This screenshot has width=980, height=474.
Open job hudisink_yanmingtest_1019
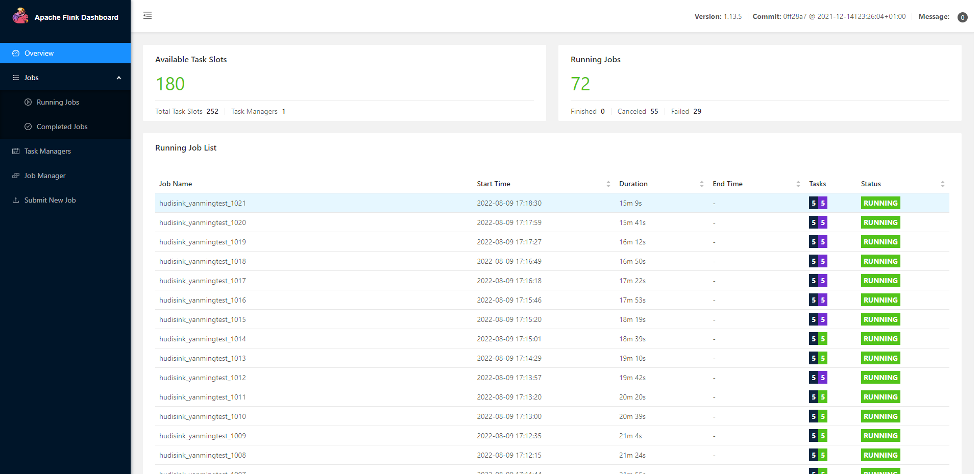202,242
